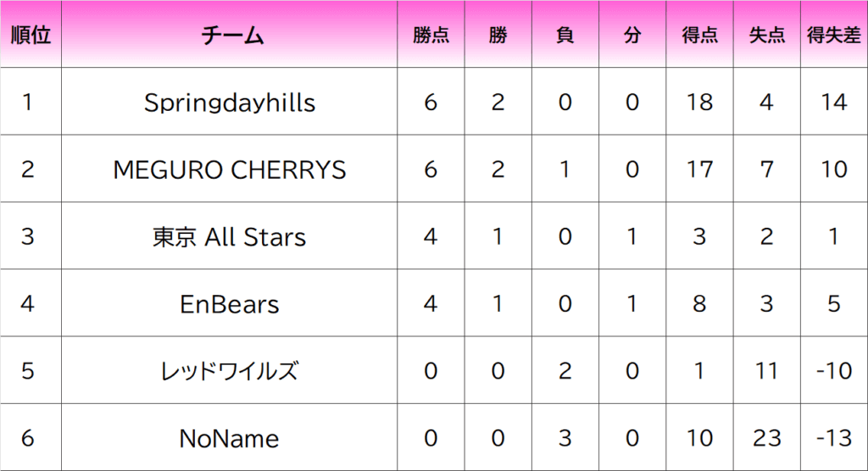Click the MEGURO CHERRYS team cell
The height and width of the screenshot is (471, 868).
click(x=230, y=169)
